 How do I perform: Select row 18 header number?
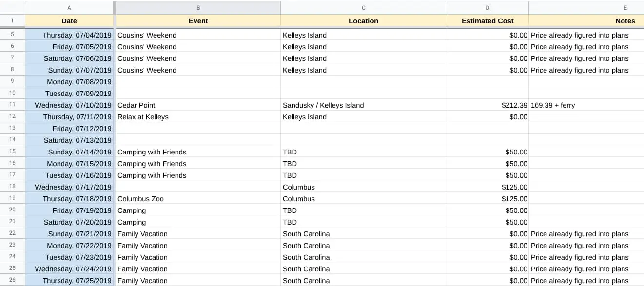pyautogui.click(x=13, y=187)
